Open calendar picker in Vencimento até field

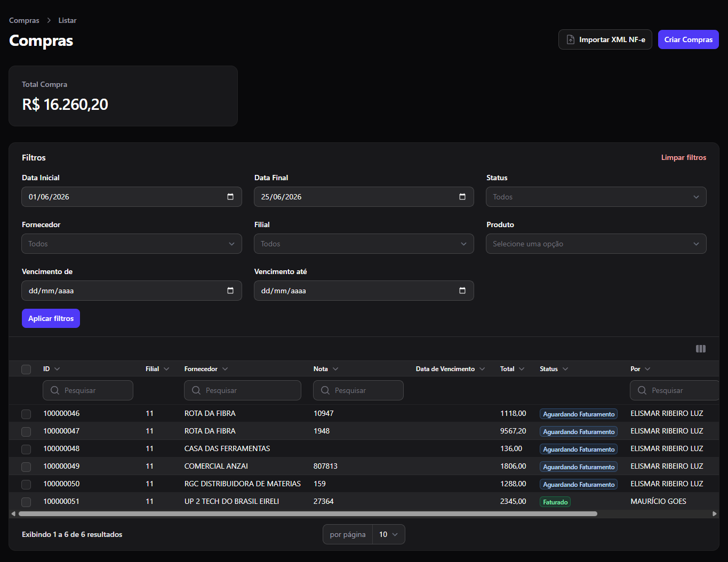(x=462, y=291)
